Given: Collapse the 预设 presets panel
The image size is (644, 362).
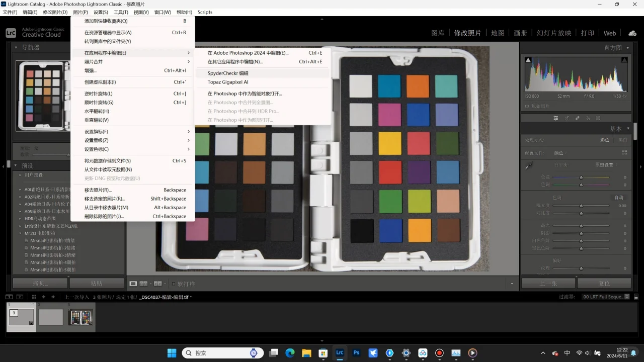Looking at the screenshot, I should pos(15,165).
